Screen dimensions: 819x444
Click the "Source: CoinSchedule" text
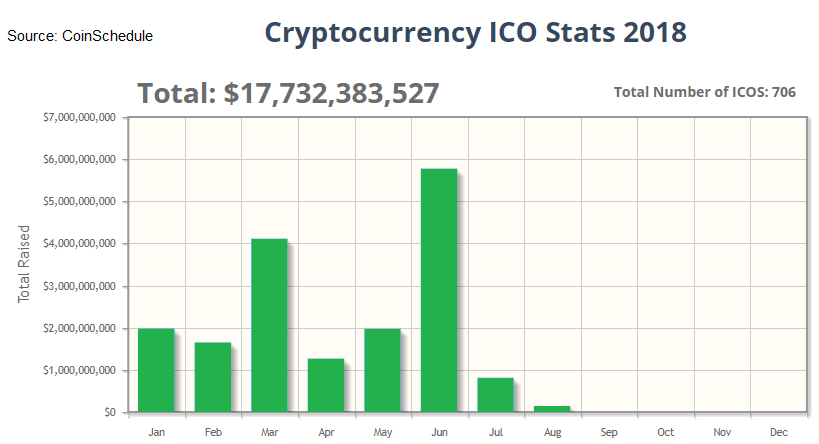[80, 36]
